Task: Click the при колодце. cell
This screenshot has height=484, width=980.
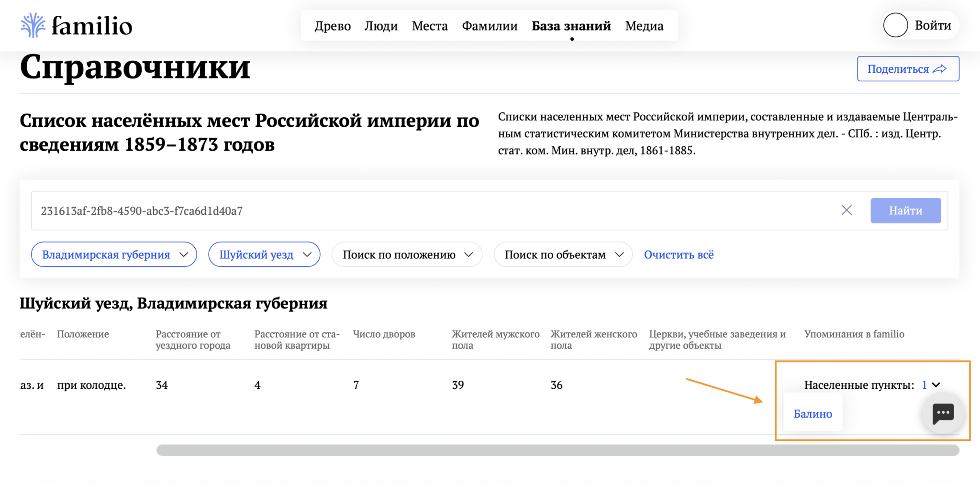Action: pyautogui.click(x=91, y=385)
